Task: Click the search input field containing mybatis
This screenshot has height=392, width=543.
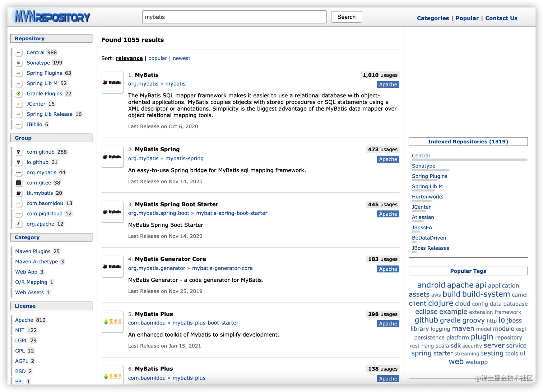Action: pyautogui.click(x=235, y=17)
